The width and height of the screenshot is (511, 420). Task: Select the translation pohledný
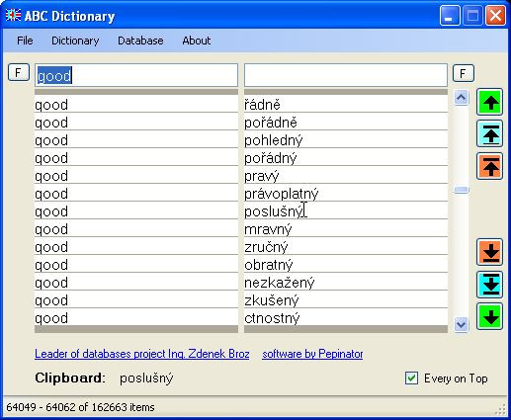pyautogui.click(x=346, y=140)
